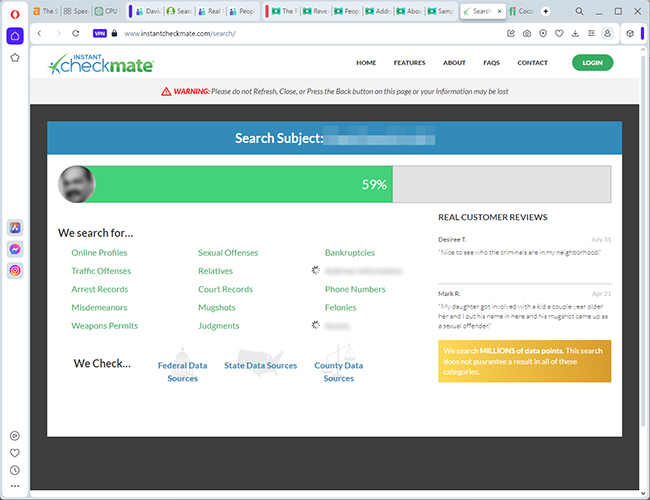Close the active Search tab
The width and height of the screenshot is (650, 500).
pyautogui.click(x=500, y=11)
